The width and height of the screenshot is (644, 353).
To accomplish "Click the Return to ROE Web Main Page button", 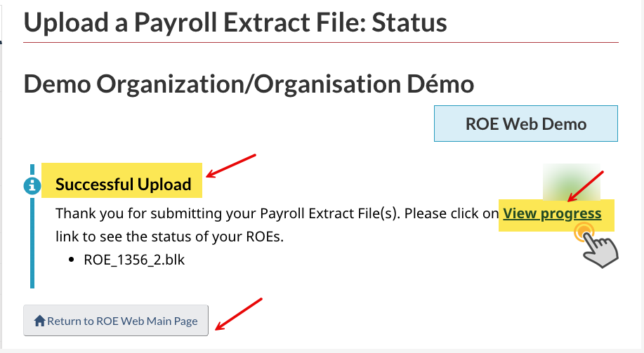I will [x=116, y=321].
